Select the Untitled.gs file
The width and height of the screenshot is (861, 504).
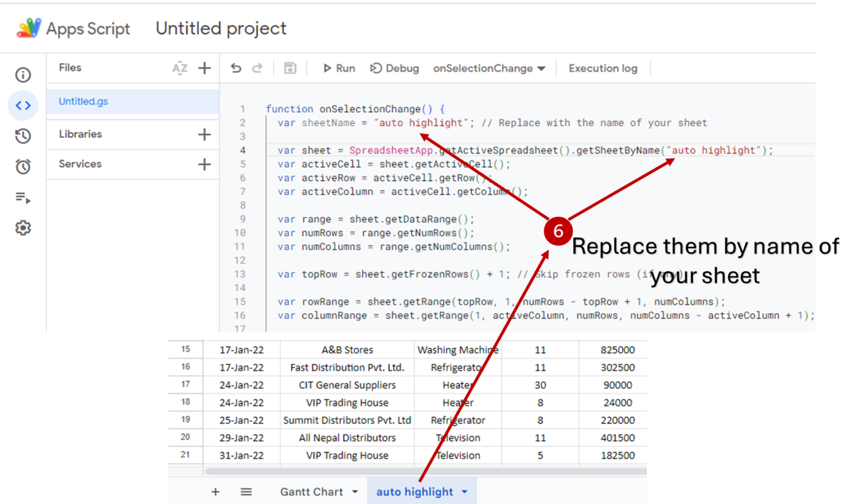point(84,101)
